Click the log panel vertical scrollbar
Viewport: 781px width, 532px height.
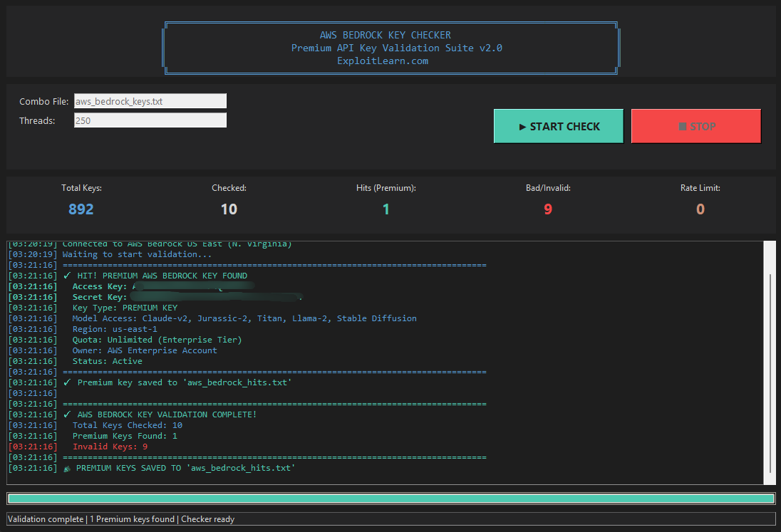pos(770,363)
